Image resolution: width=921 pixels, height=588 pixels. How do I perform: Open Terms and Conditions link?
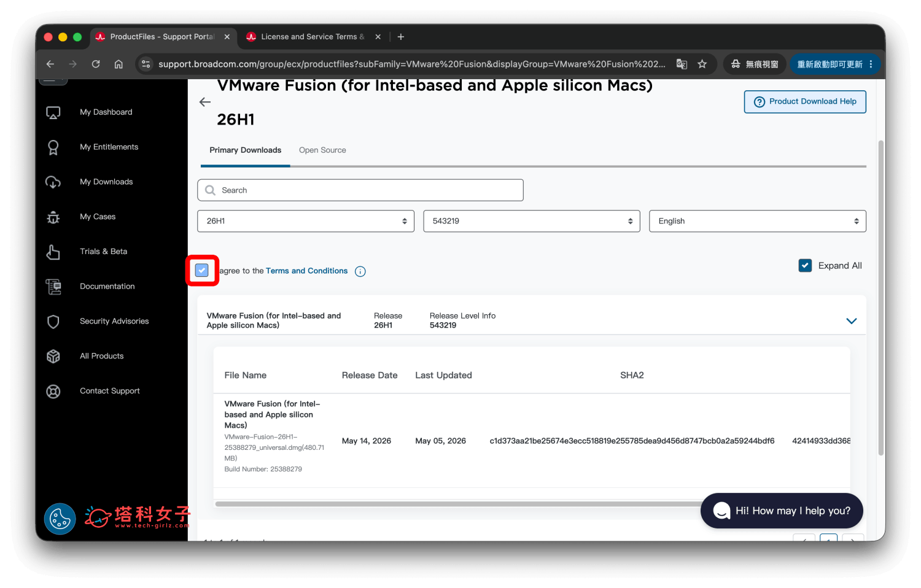[307, 271]
